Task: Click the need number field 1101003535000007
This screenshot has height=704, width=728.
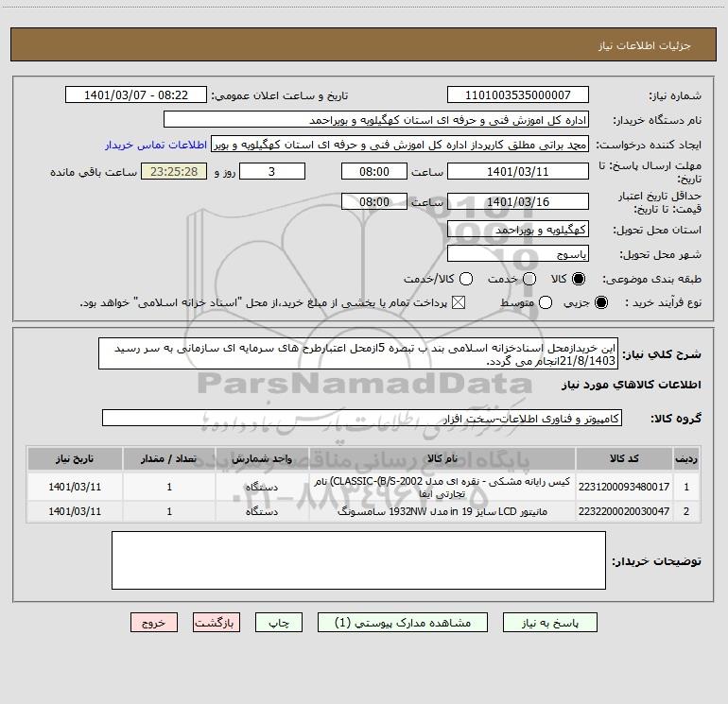Action: [518, 94]
